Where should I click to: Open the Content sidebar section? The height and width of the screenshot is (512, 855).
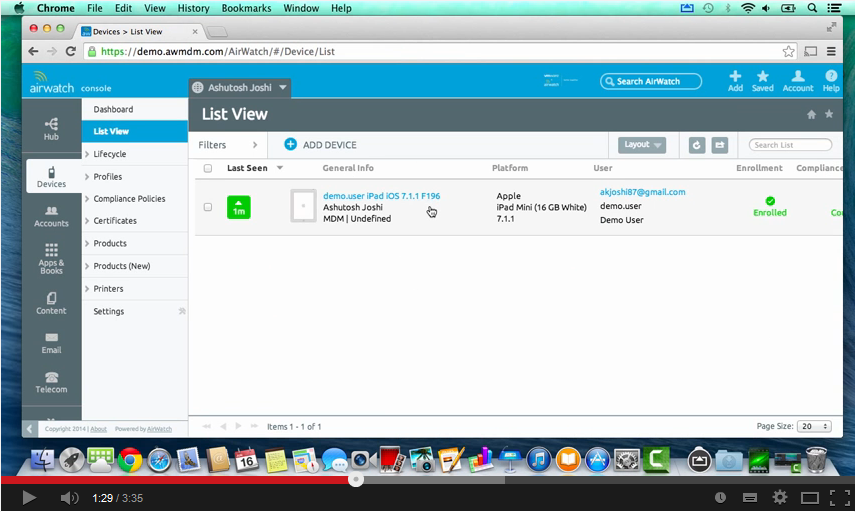tap(51, 303)
